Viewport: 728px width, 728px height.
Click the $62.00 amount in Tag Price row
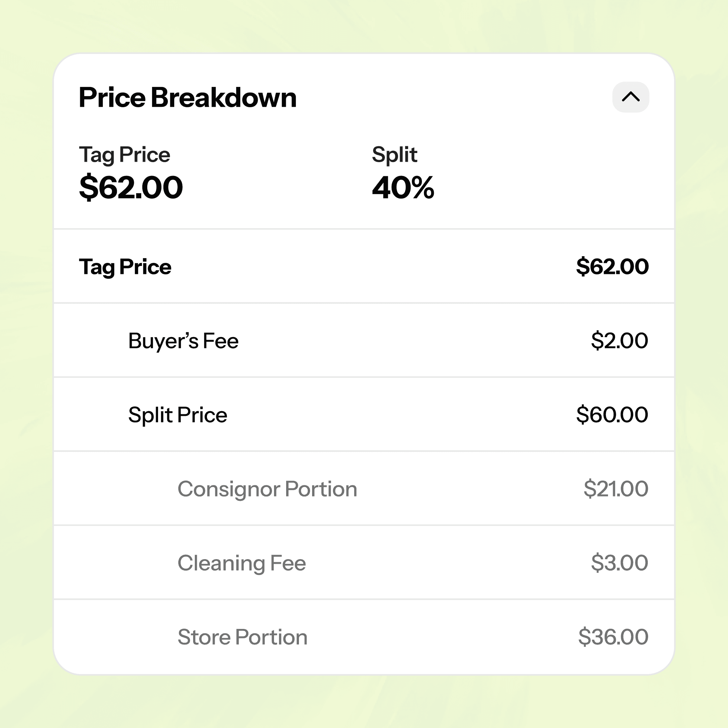[x=612, y=266]
